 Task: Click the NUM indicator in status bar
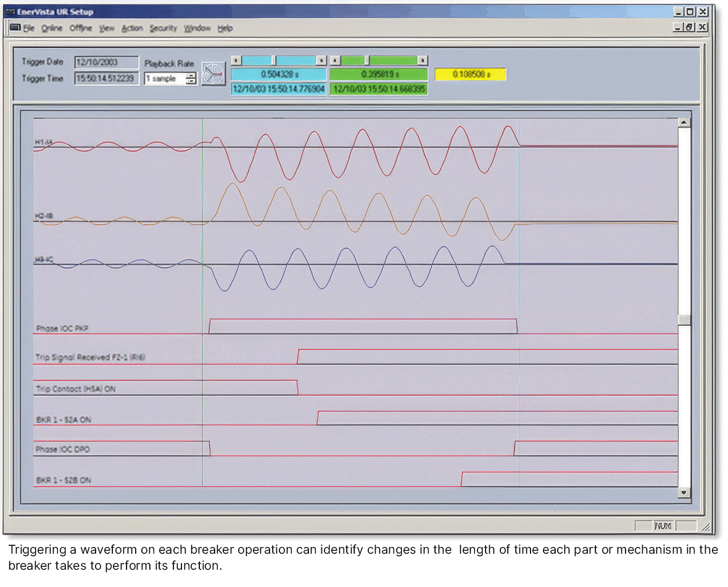[x=663, y=526]
